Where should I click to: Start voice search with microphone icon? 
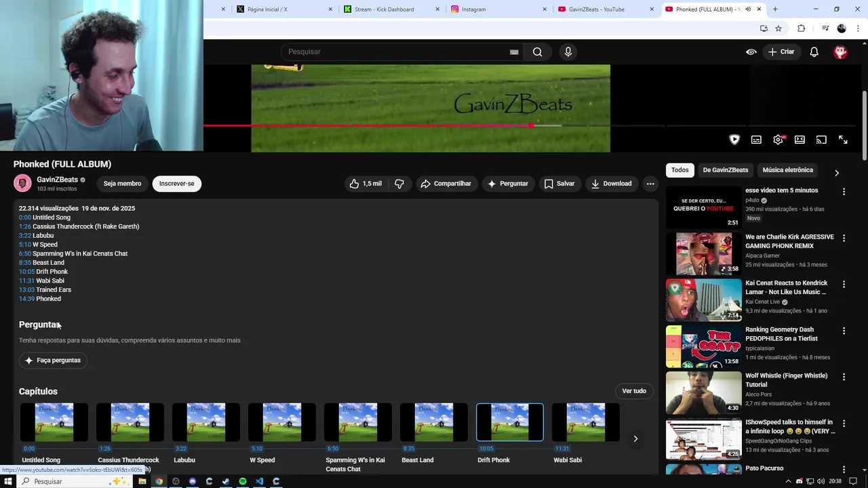click(568, 52)
